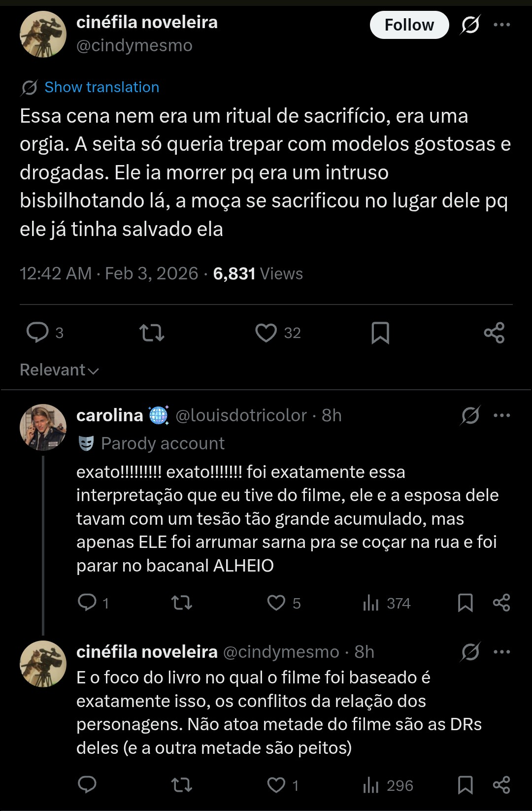Open the more options menu on the main post
Screen dimensions: 532x811
click(501, 25)
